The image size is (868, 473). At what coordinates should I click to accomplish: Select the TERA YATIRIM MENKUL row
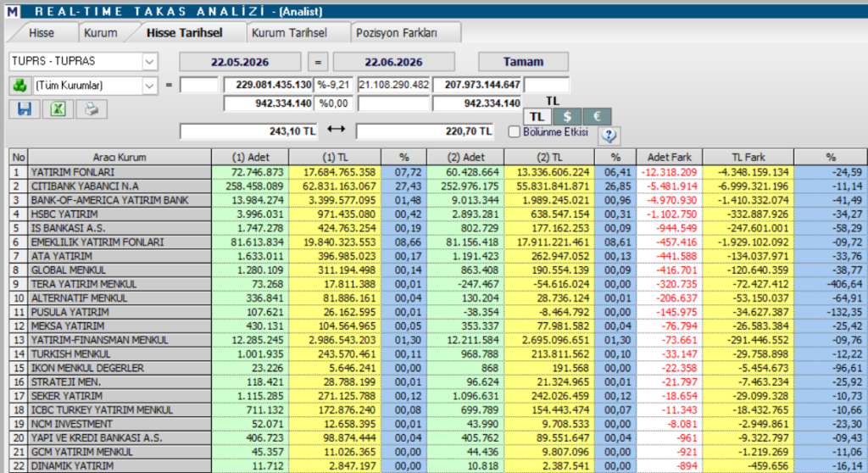click(437, 284)
